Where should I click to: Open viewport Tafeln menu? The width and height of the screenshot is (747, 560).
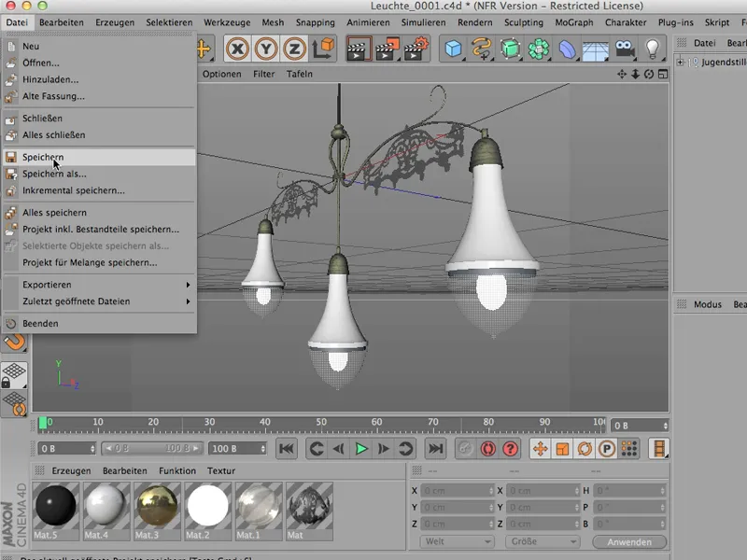coord(299,74)
